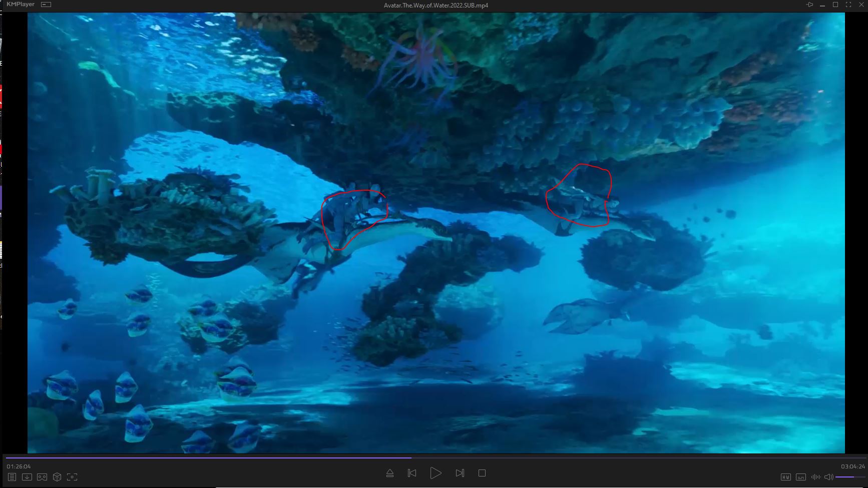868x488 pixels.
Task: Open the KMPlayer main menu logo
Action: [x=21, y=5]
